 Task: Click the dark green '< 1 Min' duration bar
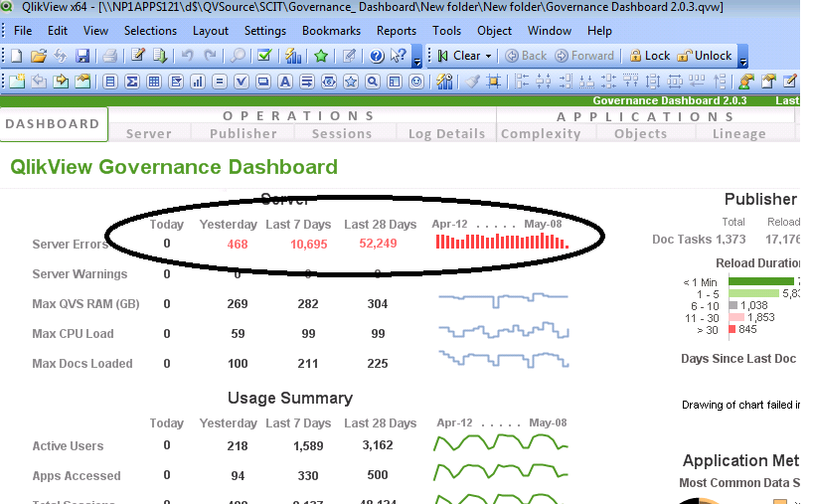click(761, 281)
